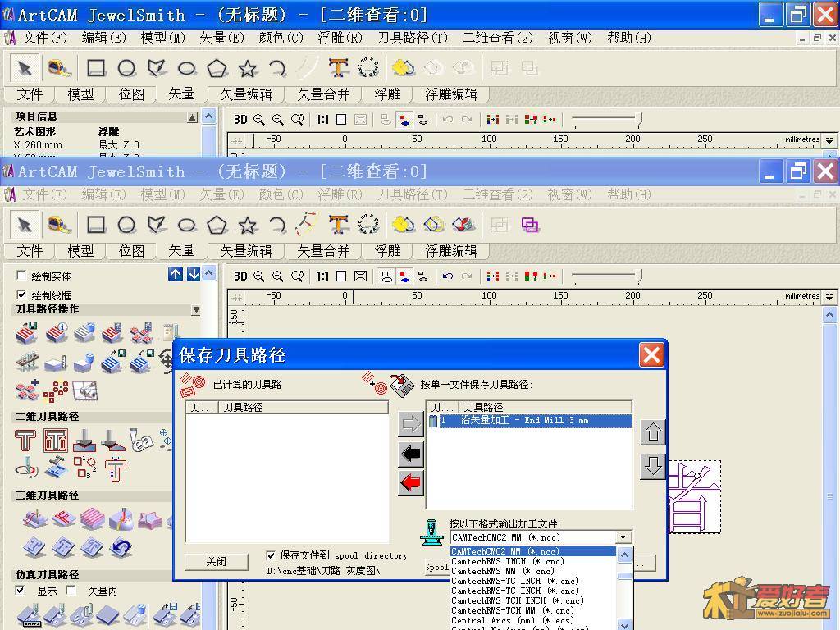Uncheck 保存文件到 spool directory checkbox
This screenshot has width=840, height=630.
pyautogui.click(x=271, y=555)
